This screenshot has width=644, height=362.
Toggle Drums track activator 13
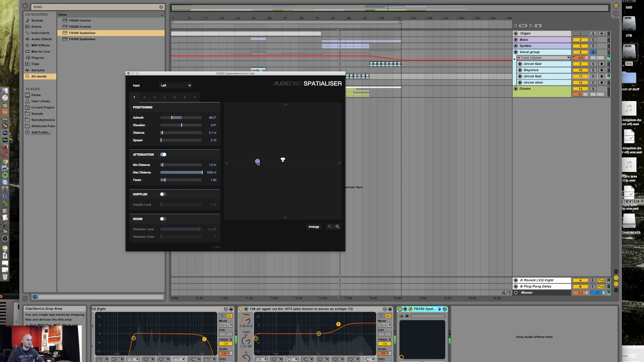580,88
